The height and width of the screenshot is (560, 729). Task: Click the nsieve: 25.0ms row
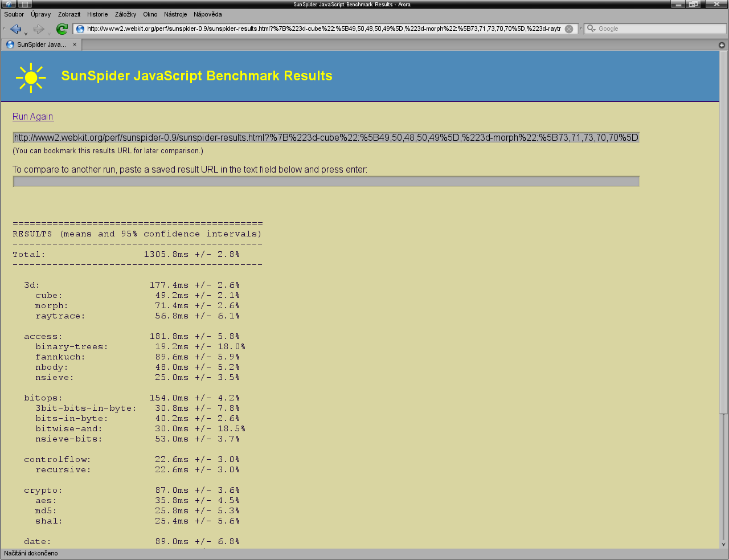138,377
